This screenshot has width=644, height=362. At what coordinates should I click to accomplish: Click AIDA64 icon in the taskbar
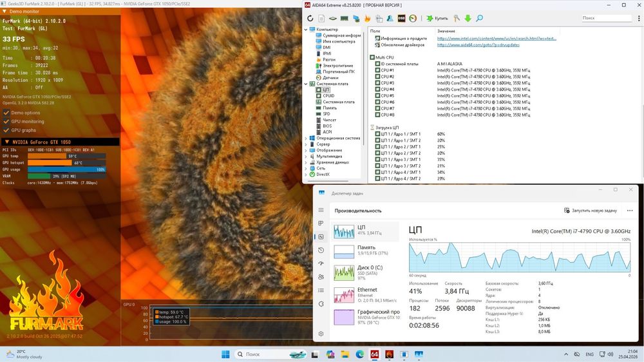point(375,354)
